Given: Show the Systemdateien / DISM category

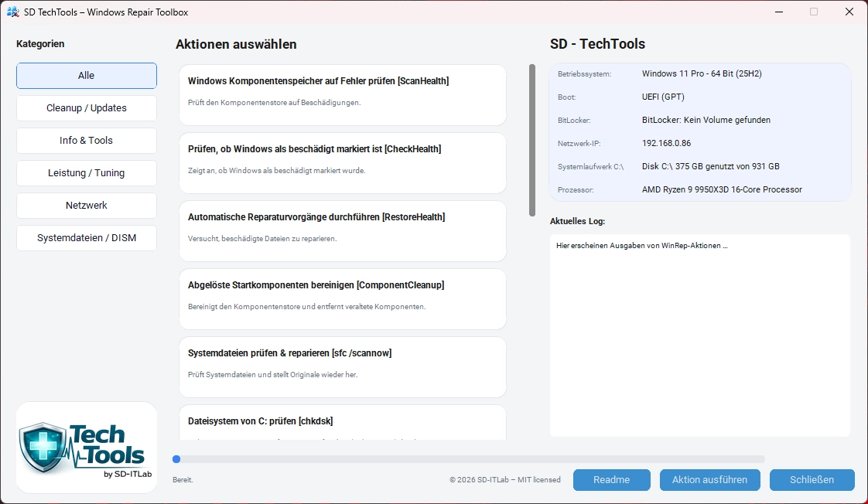Looking at the screenshot, I should pyautogui.click(x=87, y=238).
